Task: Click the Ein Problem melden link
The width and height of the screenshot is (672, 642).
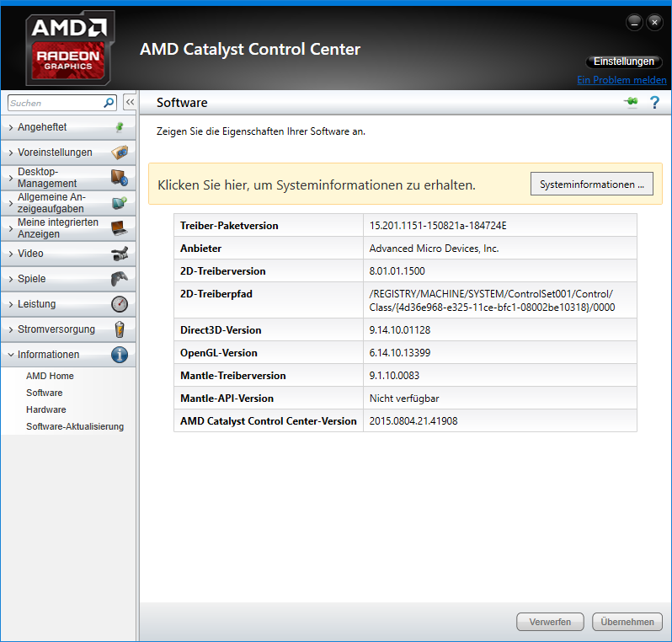Action: 621,80
